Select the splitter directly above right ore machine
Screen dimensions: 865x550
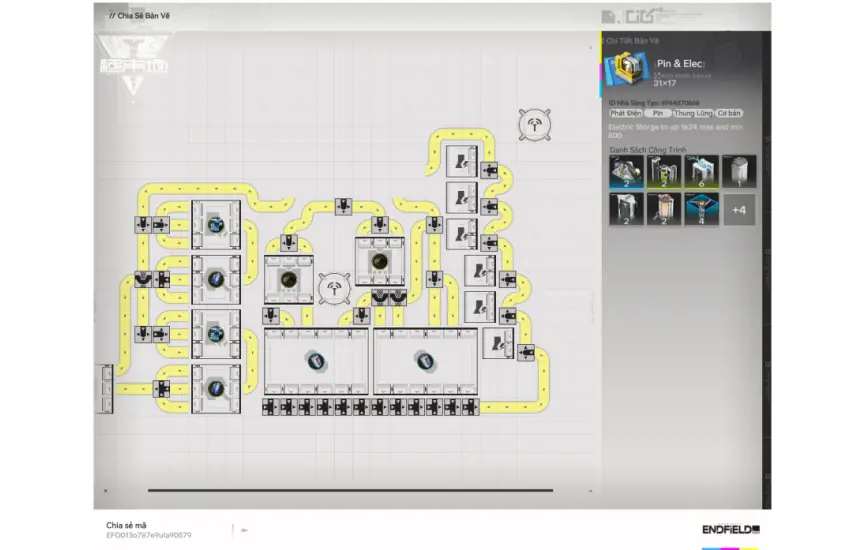(380, 225)
